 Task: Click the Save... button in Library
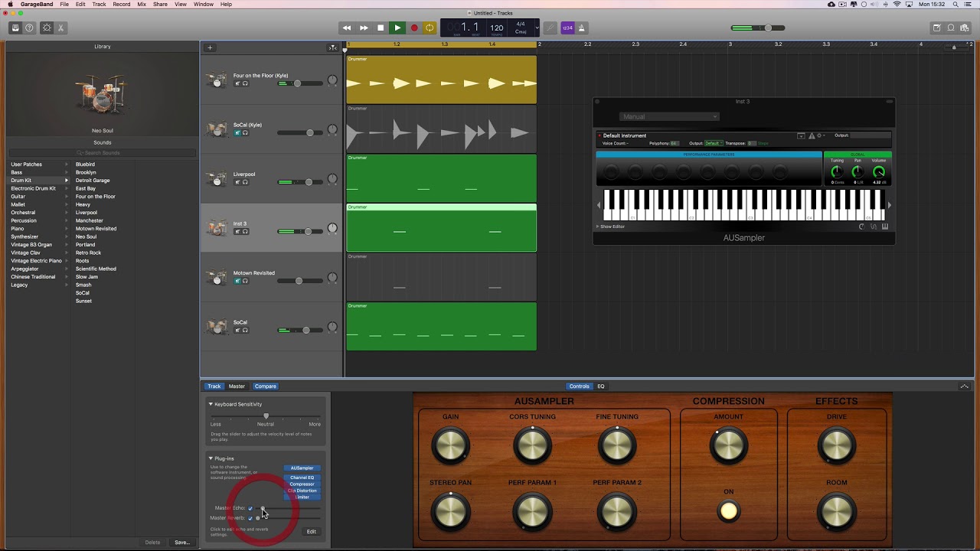click(181, 543)
